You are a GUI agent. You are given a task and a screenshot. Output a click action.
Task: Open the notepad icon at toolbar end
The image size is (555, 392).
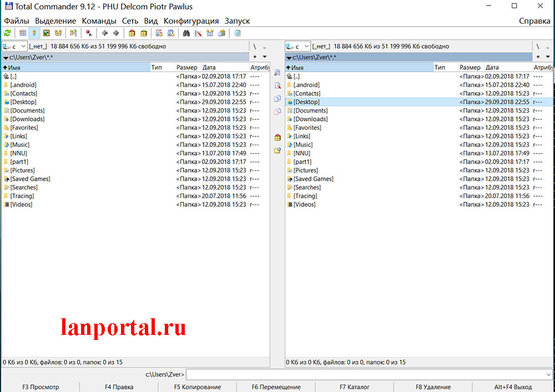[237, 33]
